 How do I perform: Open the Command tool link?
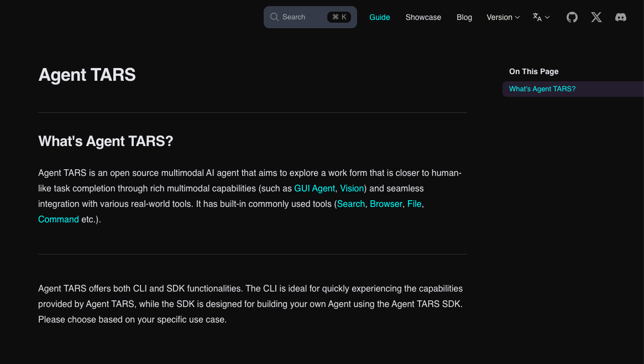tap(59, 220)
